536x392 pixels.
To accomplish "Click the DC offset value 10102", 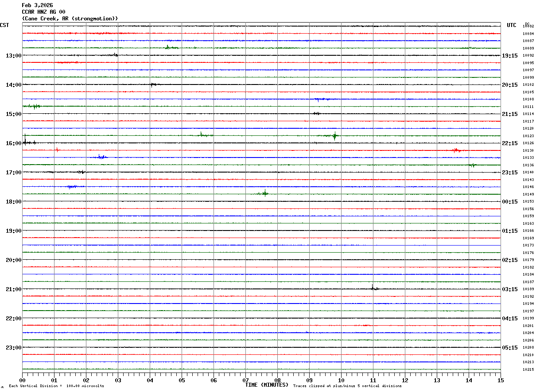I will coord(528,85).
